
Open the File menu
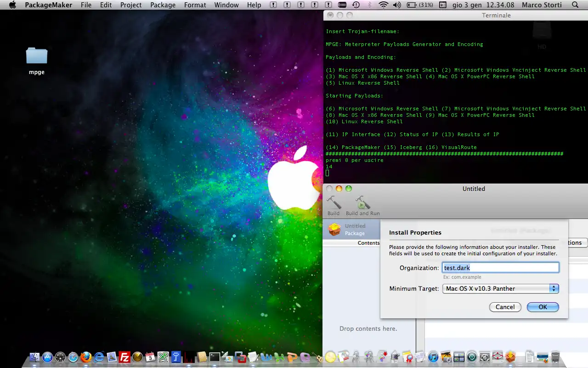click(86, 5)
